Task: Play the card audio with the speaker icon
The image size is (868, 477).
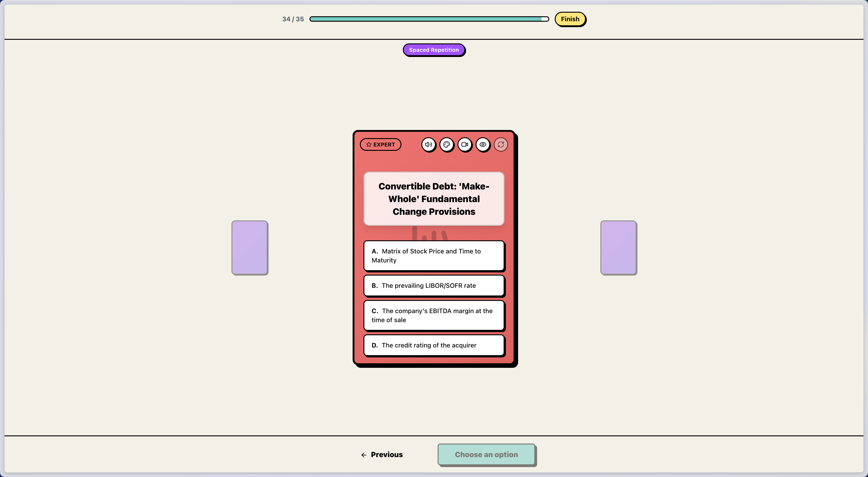Action: tap(428, 145)
